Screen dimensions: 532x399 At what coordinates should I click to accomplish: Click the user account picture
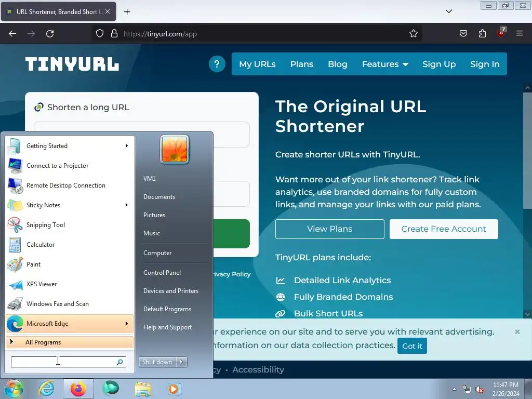tap(175, 149)
